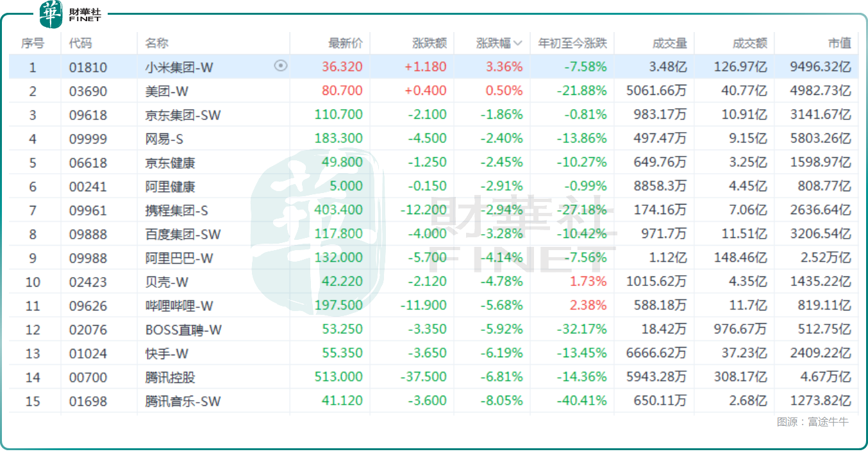
Task: Click the 图源：富途牛牛 source caption
Action: (812, 422)
